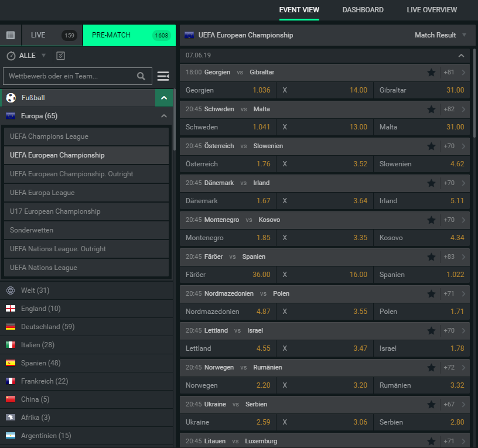
Task: Bet on draw X 3.52 Österreich match
Action: tap(325, 164)
